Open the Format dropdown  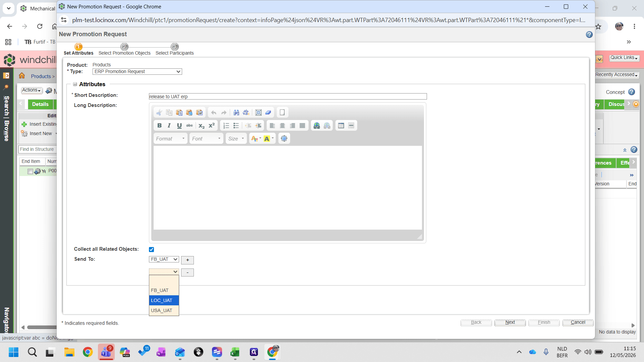click(170, 139)
